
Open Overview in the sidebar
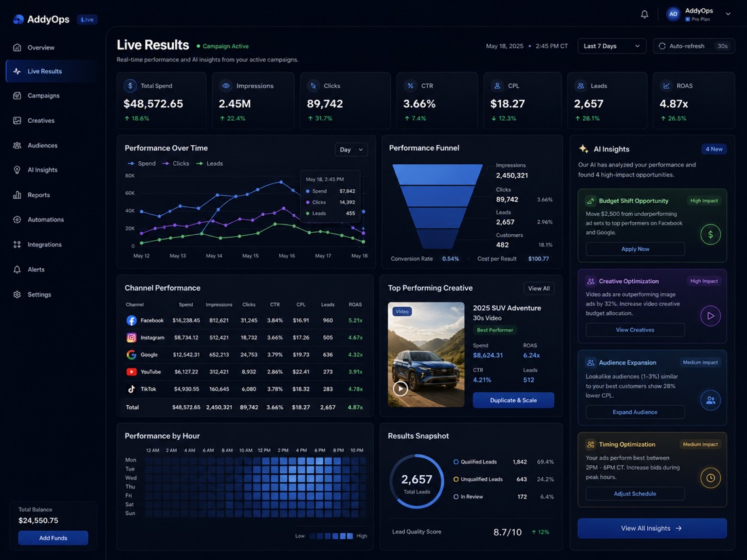click(50, 48)
